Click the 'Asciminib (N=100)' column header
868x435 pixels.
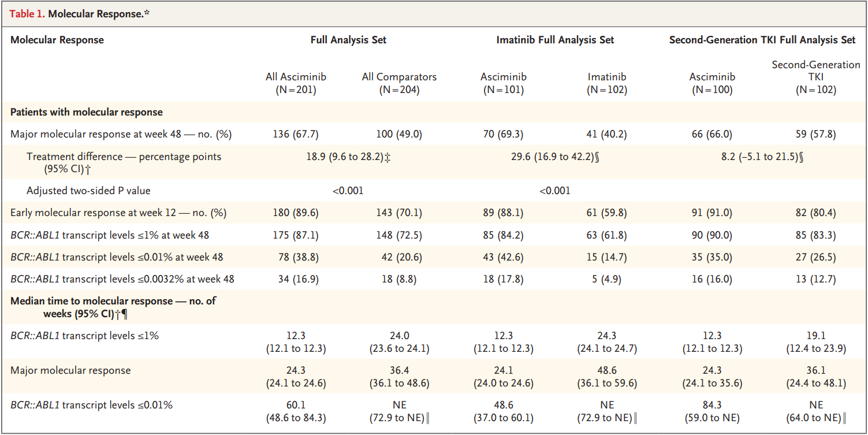712,83
